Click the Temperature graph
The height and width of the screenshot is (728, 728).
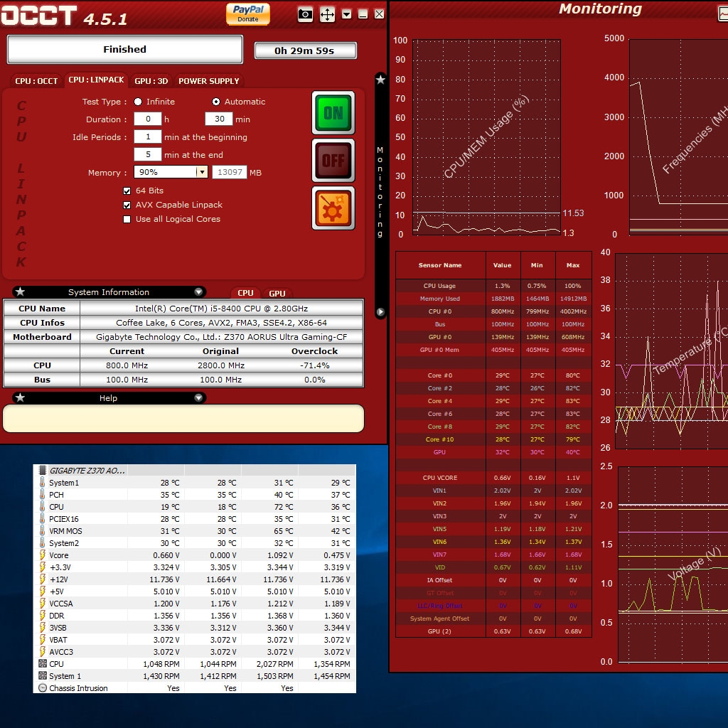click(x=671, y=351)
